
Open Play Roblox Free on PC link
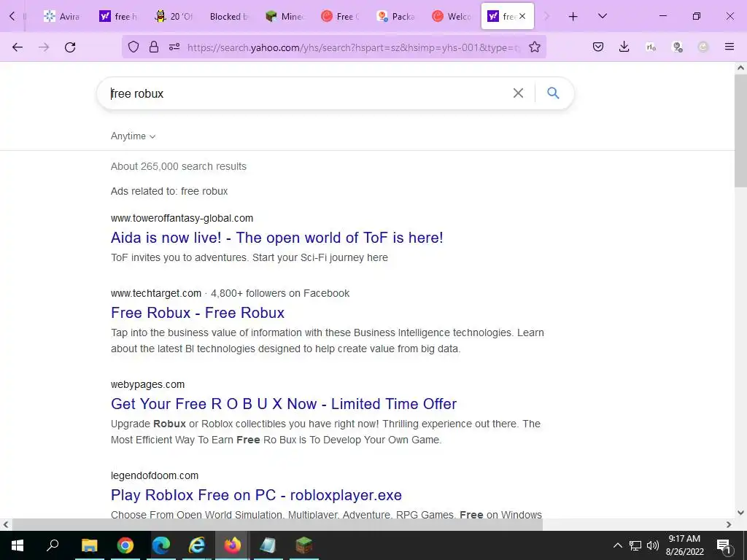(x=256, y=495)
